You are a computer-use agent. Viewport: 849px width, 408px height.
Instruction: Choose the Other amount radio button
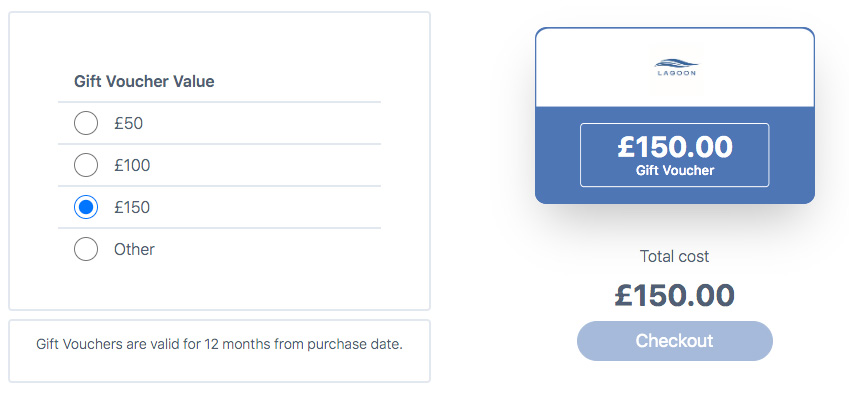click(86, 249)
